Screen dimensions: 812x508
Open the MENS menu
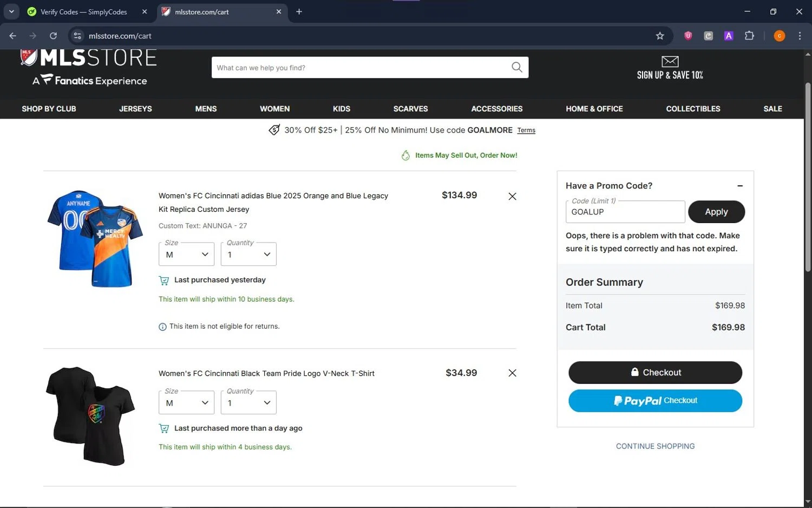pyautogui.click(x=206, y=109)
